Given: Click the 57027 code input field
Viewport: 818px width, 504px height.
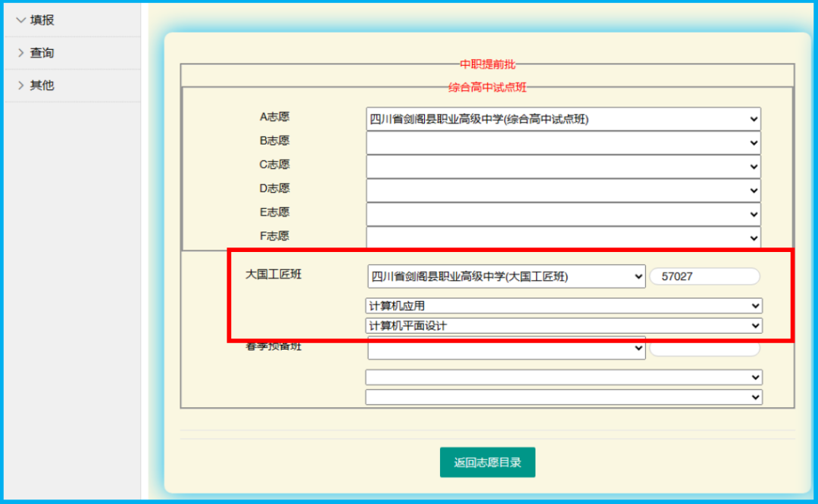Looking at the screenshot, I should click(704, 277).
